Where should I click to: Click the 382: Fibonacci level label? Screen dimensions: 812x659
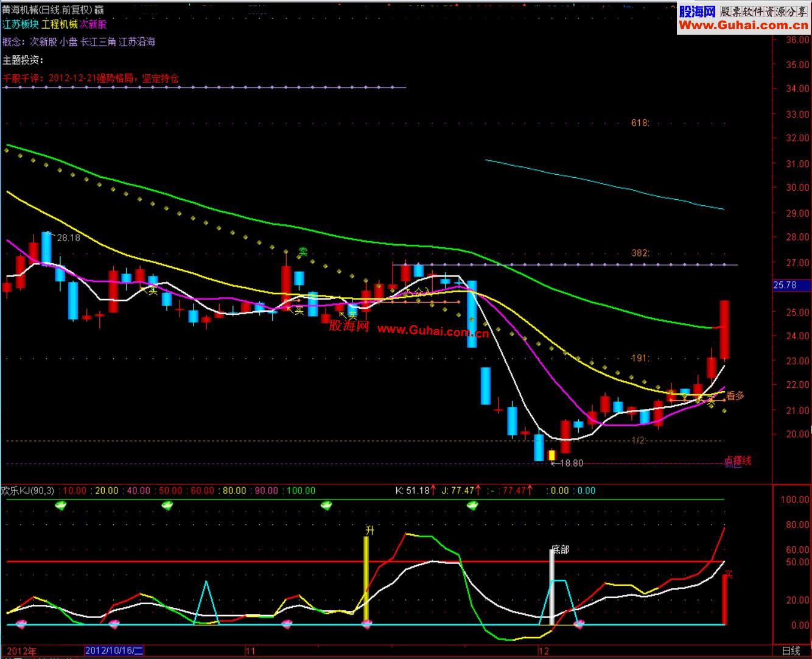point(640,253)
